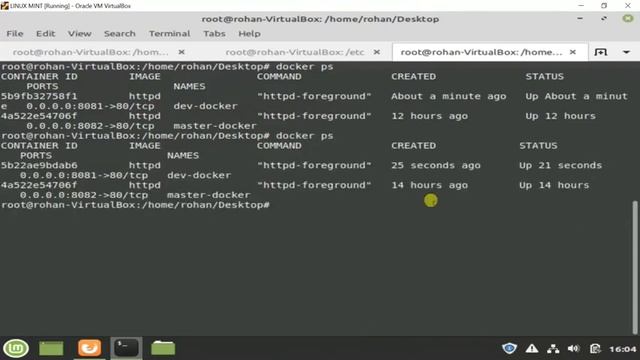
Task: Click the VirtualBox window title text
Action: coord(70,6)
